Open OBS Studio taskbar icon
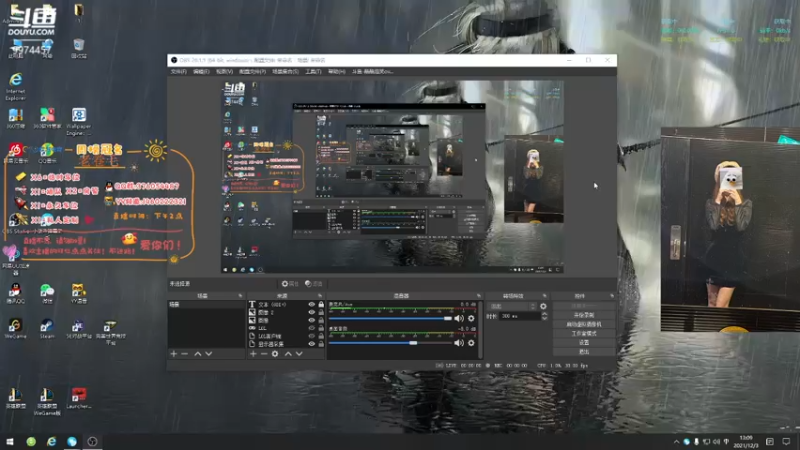Viewport: 800px width, 450px height. click(x=92, y=441)
